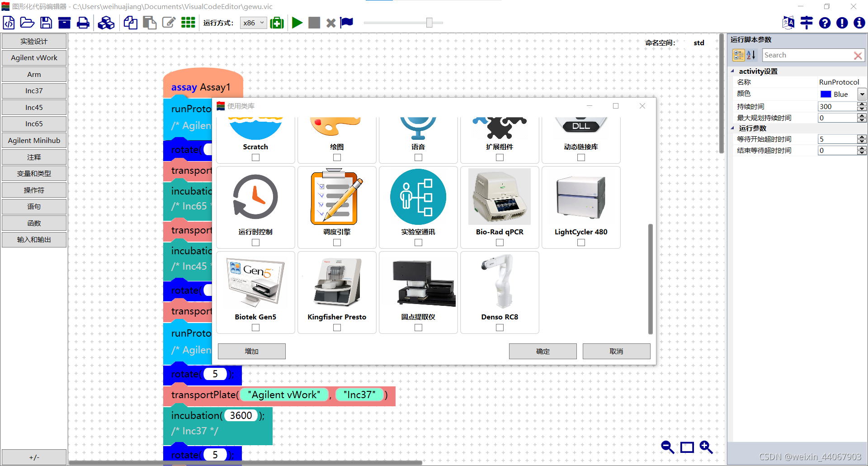Select the 实验设计 category tab
The width and height of the screenshot is (868, 466).
[x=34, y=41]
